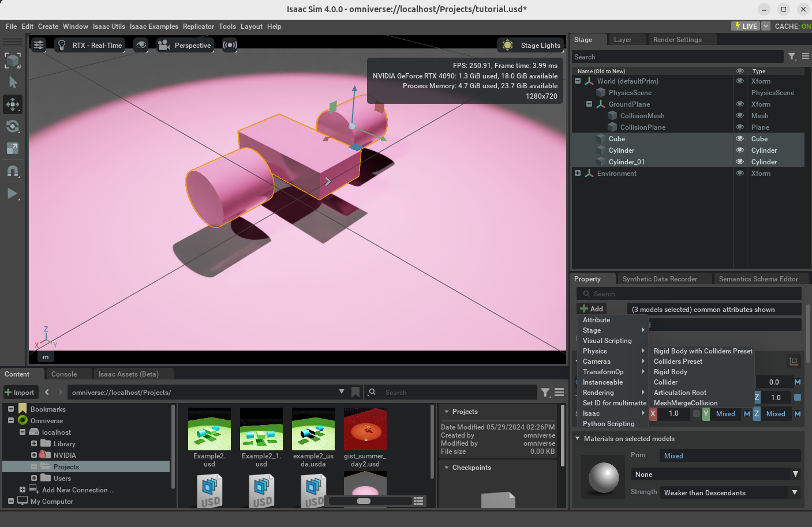The image size is (812, 527).
Task: Open the Perspective camera menu
Action: pos(185,45)
